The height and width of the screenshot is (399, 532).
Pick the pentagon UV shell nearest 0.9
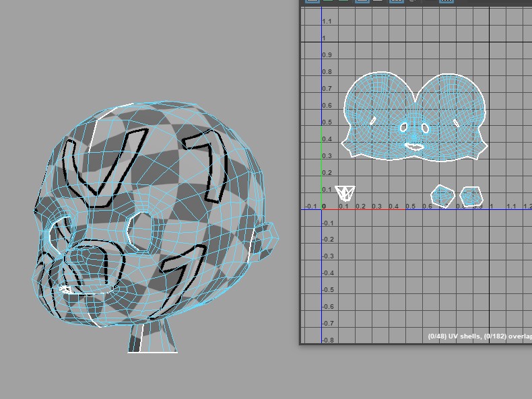[x=471, y=196]
